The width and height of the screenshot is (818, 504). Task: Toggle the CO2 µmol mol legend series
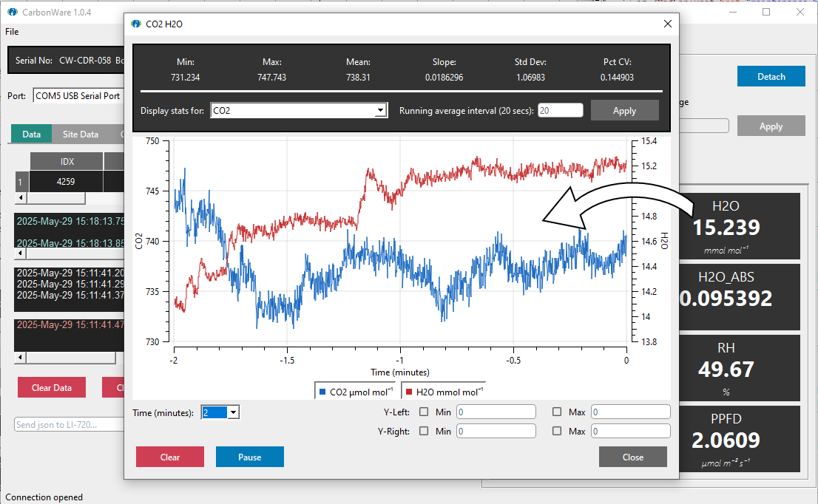pyautogui.click(x=356, y=392)
